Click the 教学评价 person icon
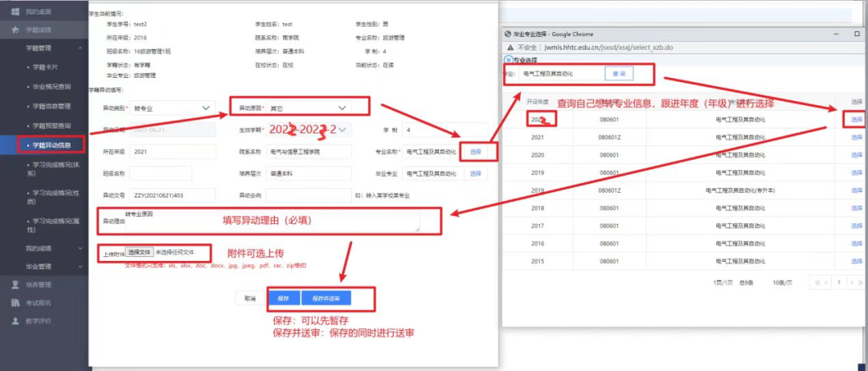The width and height of the screenshot is (868, 371). coord(15,320)
